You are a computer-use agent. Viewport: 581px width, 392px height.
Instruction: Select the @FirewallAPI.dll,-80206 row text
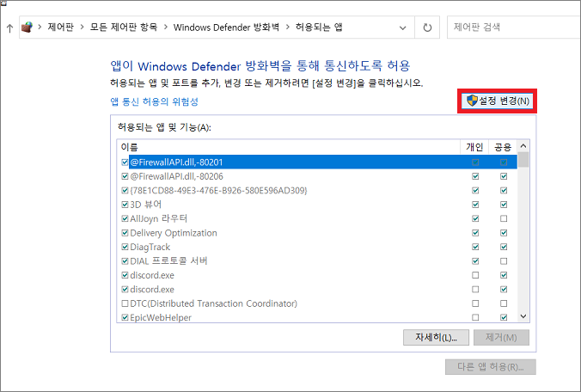tap(177, 176)
